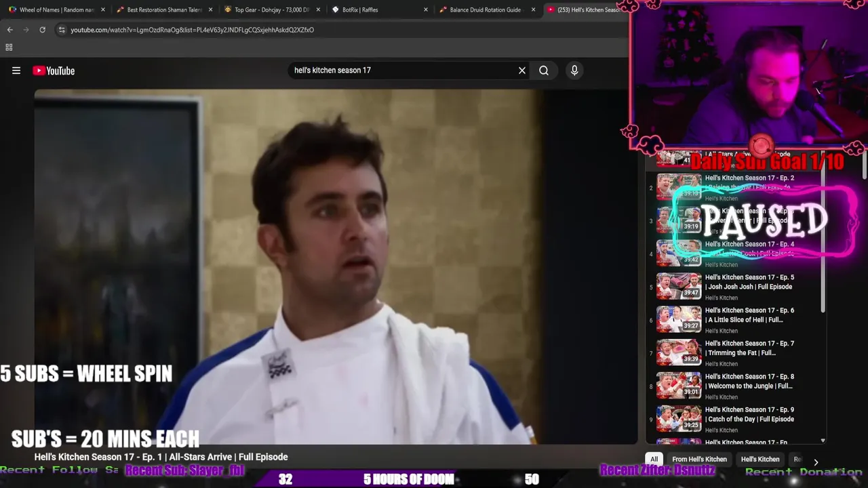Clear the search box with the X
Viewport: 868px width, 488px height.
[x=522, y=70]
